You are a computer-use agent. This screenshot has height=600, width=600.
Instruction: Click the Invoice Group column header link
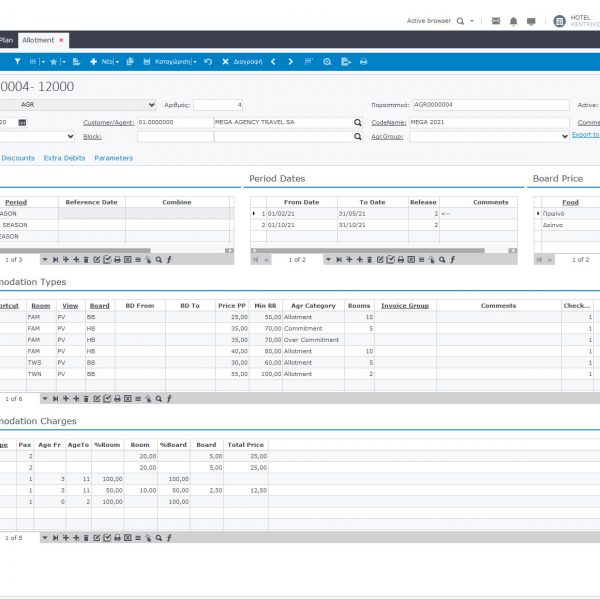(x=405, y=306)
